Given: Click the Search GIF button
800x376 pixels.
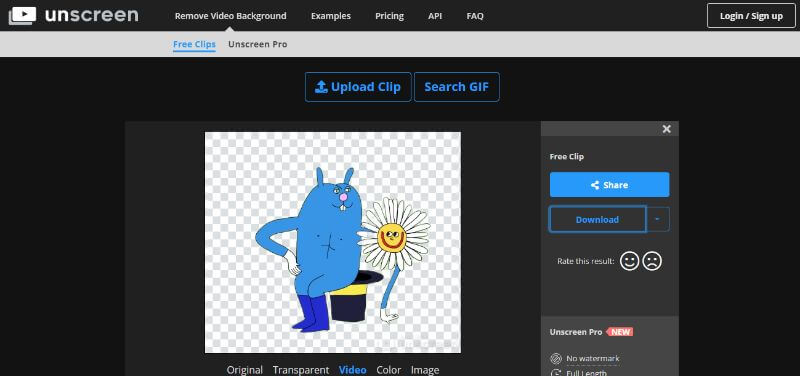Looking at the screenshot, I should click(x=457, y=87).
